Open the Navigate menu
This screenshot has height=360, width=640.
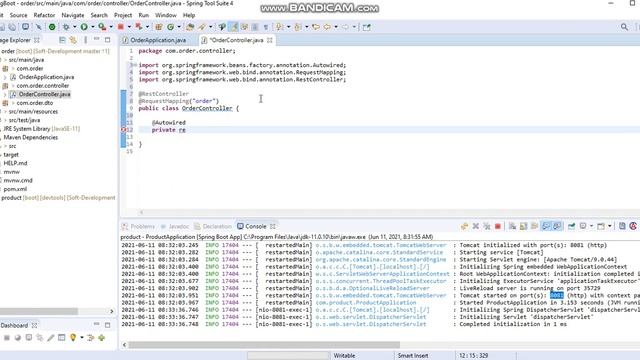coord(73,15)
